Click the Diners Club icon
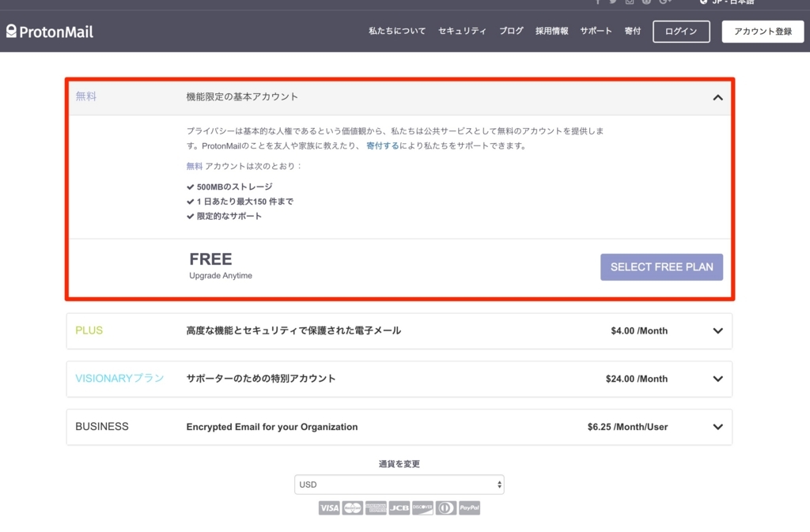Viewport: 810px width, 532px height. pos(446,507)
